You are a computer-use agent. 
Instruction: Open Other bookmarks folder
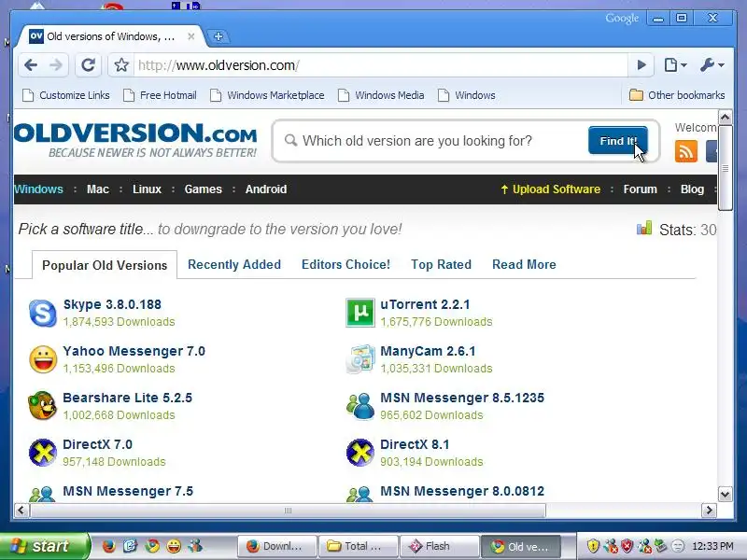pyautogui.click(x=677, y=95)
